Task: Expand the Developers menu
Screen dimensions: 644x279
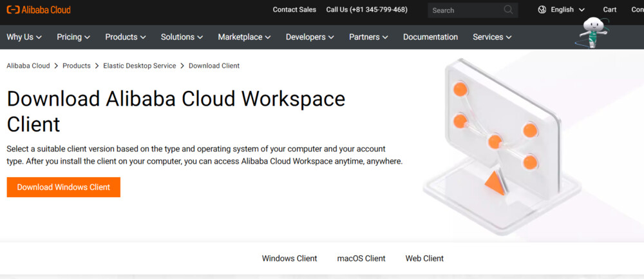Action: (310, 37)
